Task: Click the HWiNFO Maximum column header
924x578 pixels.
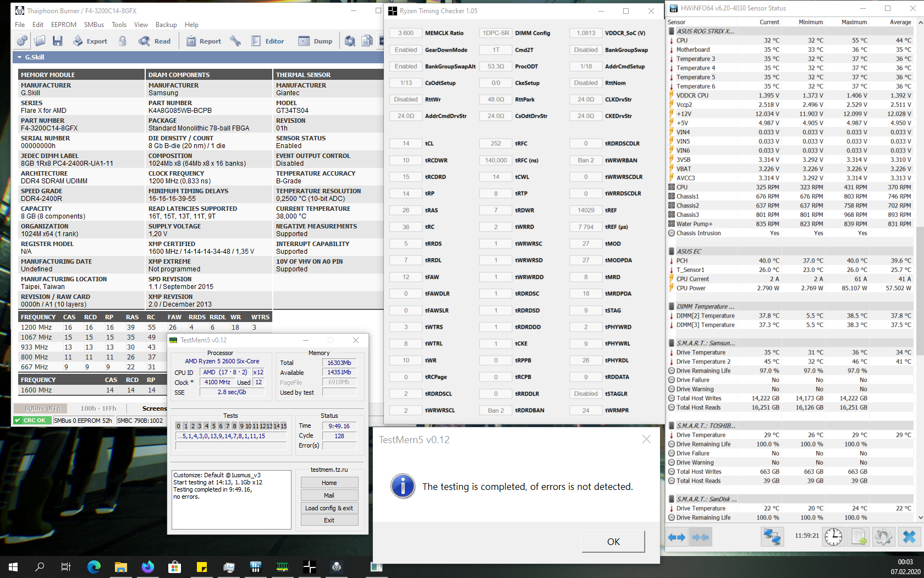Action: [854, 22]
